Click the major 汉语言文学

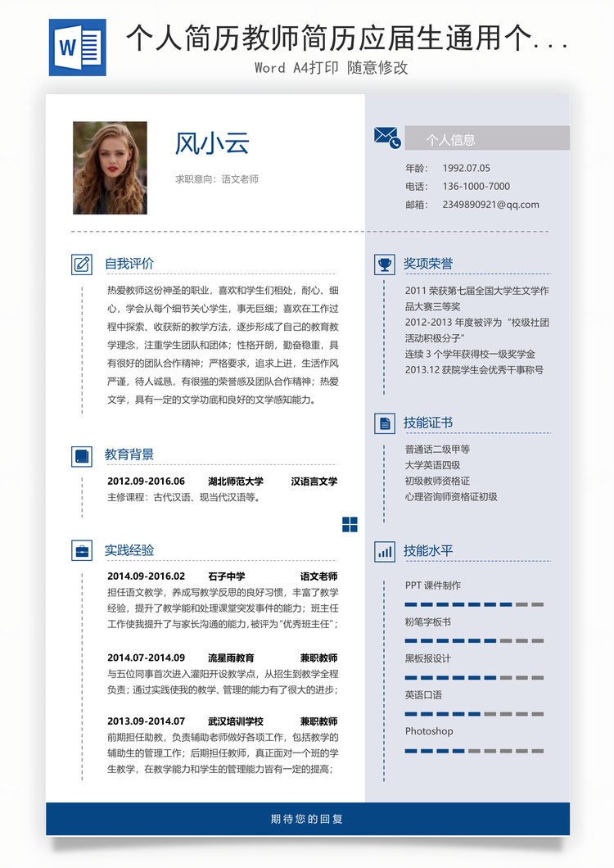tap(314, 481)
